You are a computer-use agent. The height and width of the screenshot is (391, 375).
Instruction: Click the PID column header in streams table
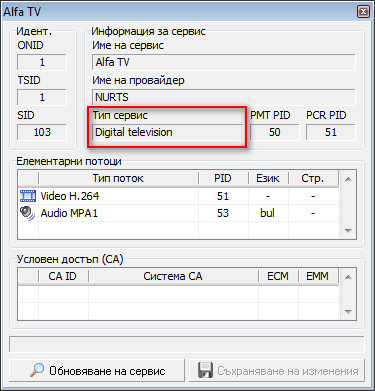[x=223, y=178]
